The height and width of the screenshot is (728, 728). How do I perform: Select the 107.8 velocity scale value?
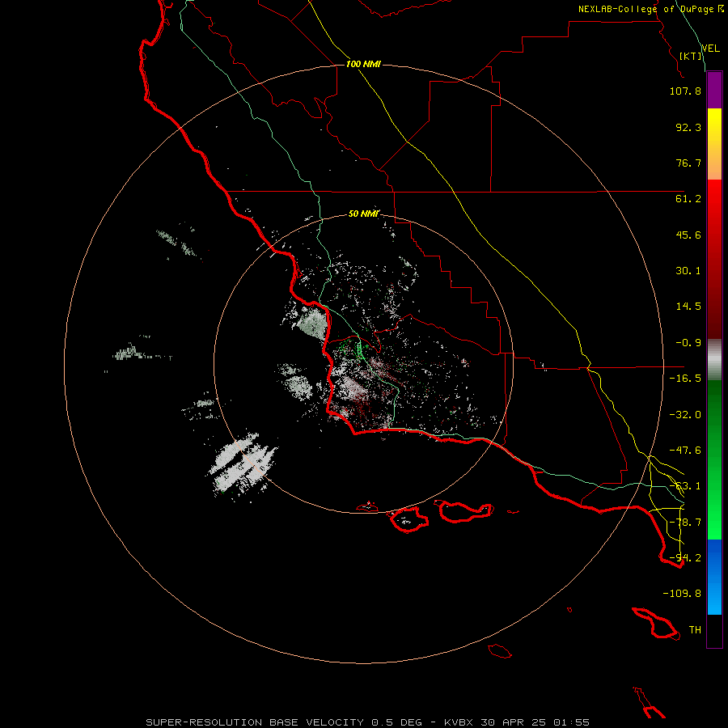(x=685, y=91)
